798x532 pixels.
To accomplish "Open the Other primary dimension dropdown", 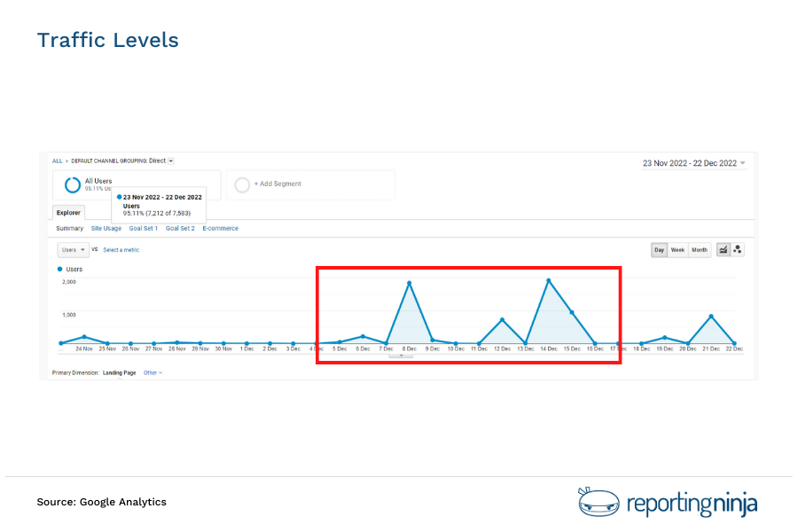I will click(x=153, y=373).
